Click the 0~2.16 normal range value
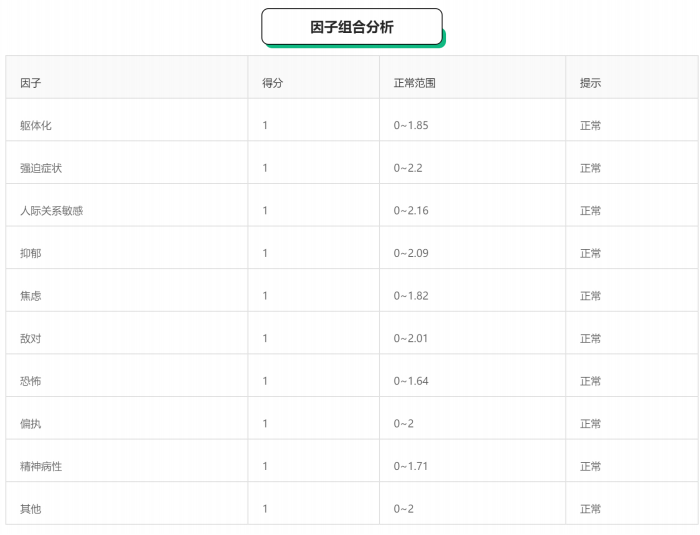 (411, 211)
